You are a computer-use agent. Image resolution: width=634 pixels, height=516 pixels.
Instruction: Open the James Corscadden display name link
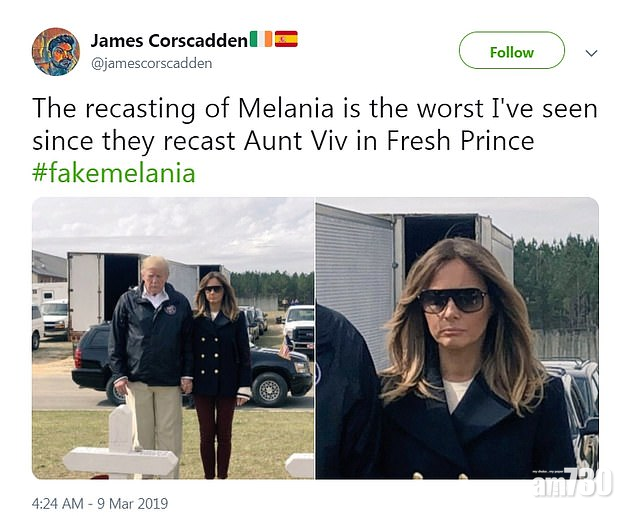click(x=169, y=41)
